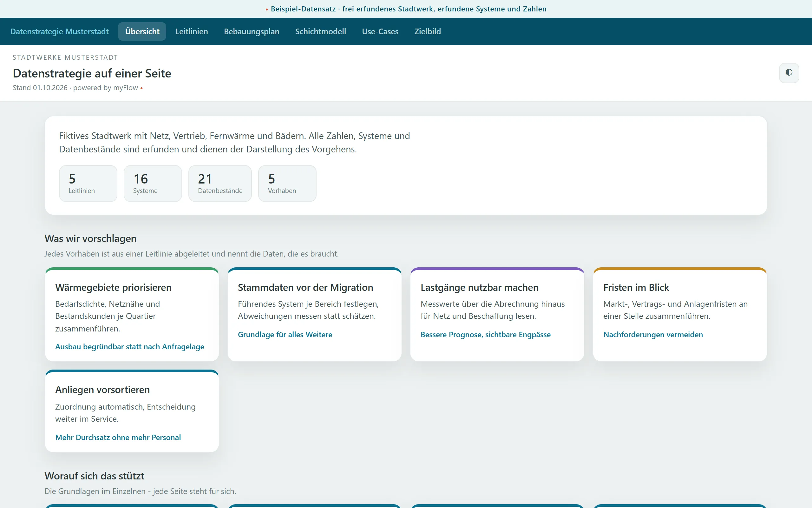The height and width of the screenshot is (508, 812).
Task: Click the 'Worauf sich das stützt' heading
Action: click(94, 476)
